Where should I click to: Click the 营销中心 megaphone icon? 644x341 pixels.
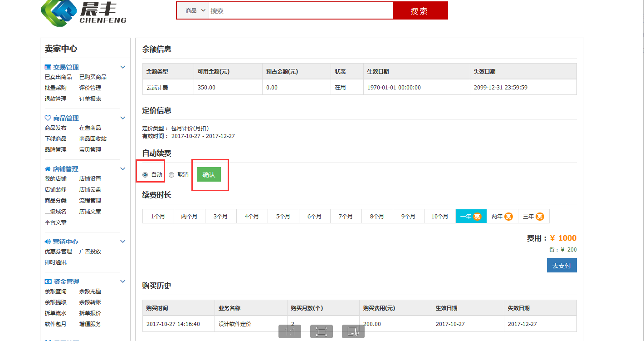[48, 242]
